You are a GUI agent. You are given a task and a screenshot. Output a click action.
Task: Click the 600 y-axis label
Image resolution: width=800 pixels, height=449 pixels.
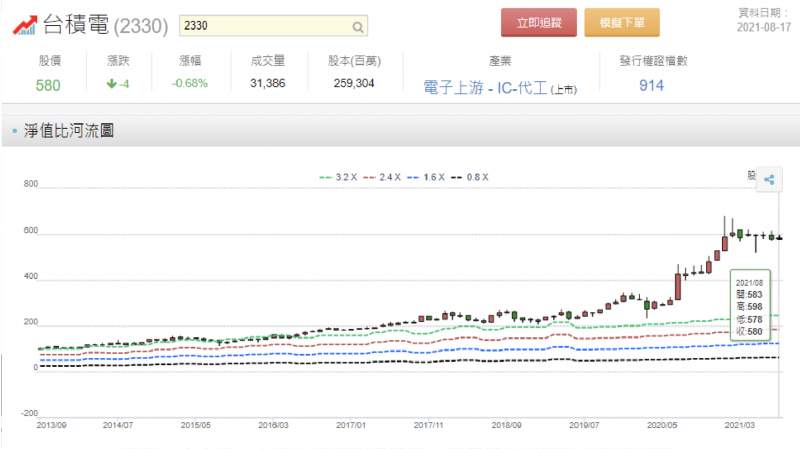point(31,231)
